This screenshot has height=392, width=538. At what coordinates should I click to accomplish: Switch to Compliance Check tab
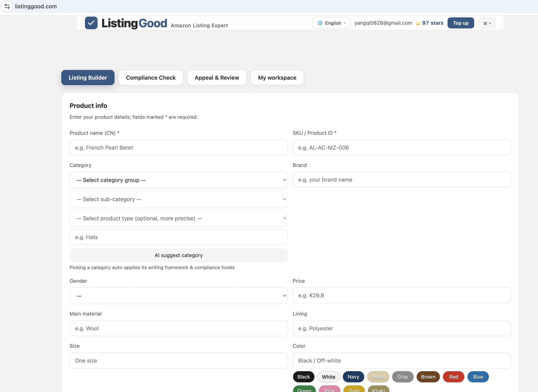(151, 78)
